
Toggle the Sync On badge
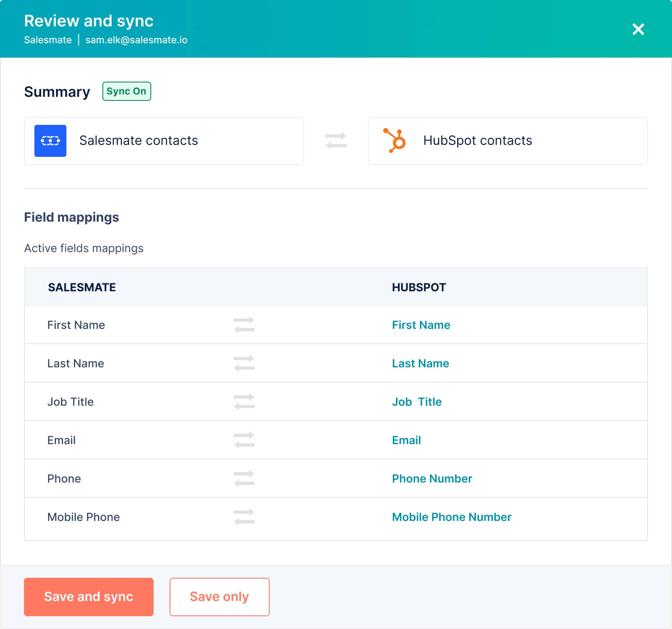126,91
